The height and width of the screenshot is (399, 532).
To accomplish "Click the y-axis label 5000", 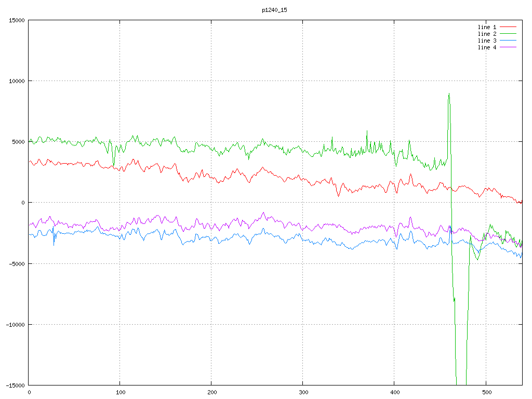I will tap(18, 142).
